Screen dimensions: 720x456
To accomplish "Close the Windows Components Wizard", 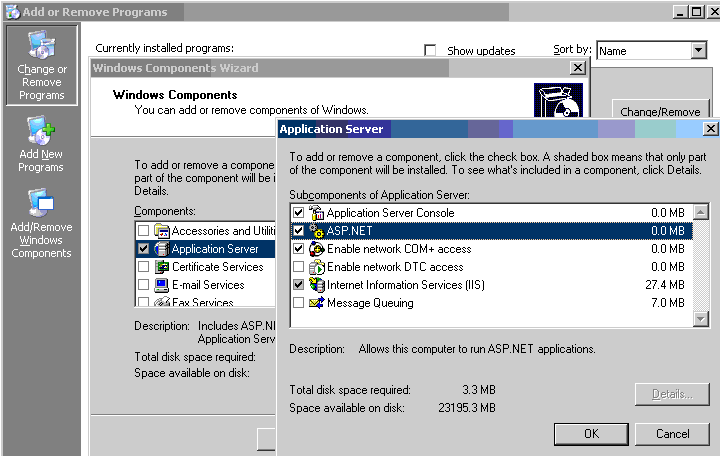I will coord(578,68).
